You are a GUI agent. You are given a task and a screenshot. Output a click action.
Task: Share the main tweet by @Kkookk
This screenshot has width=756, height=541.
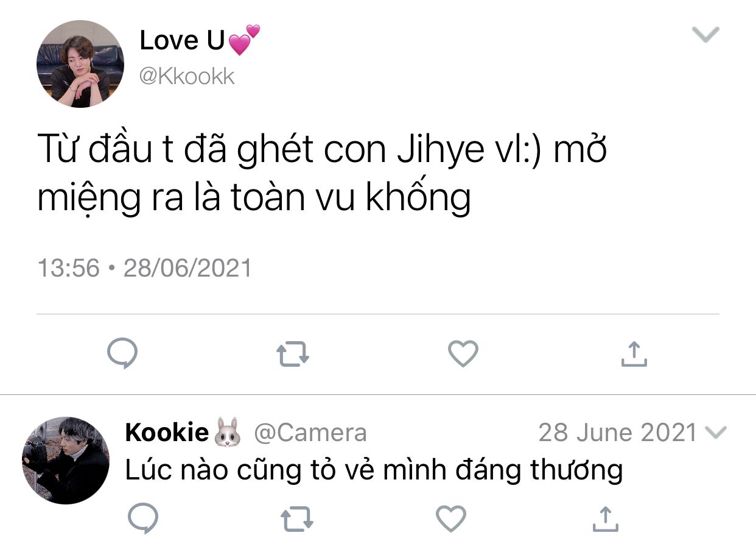click(x=634, y=354)
